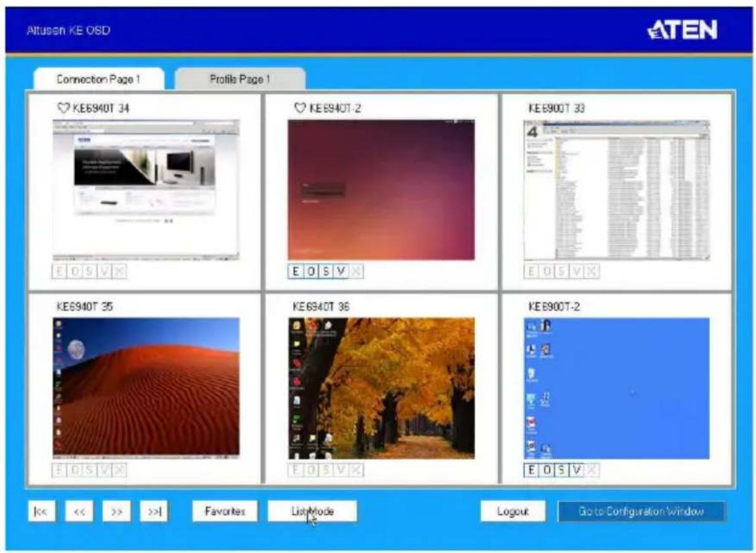Screen dimensions: 756x553
Task: Click S mode icon under KE6900T 33
Action: point(562,271)
